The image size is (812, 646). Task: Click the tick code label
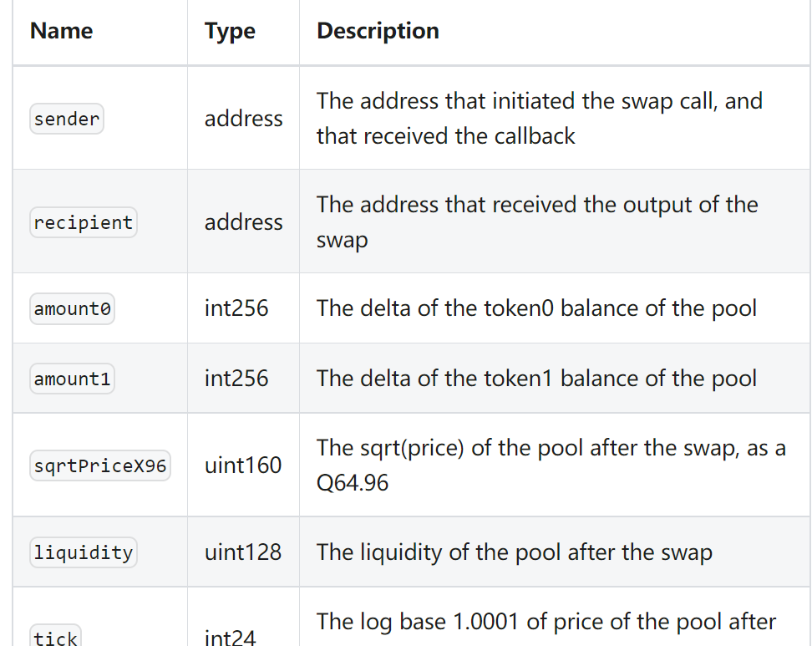pos(56,638)
